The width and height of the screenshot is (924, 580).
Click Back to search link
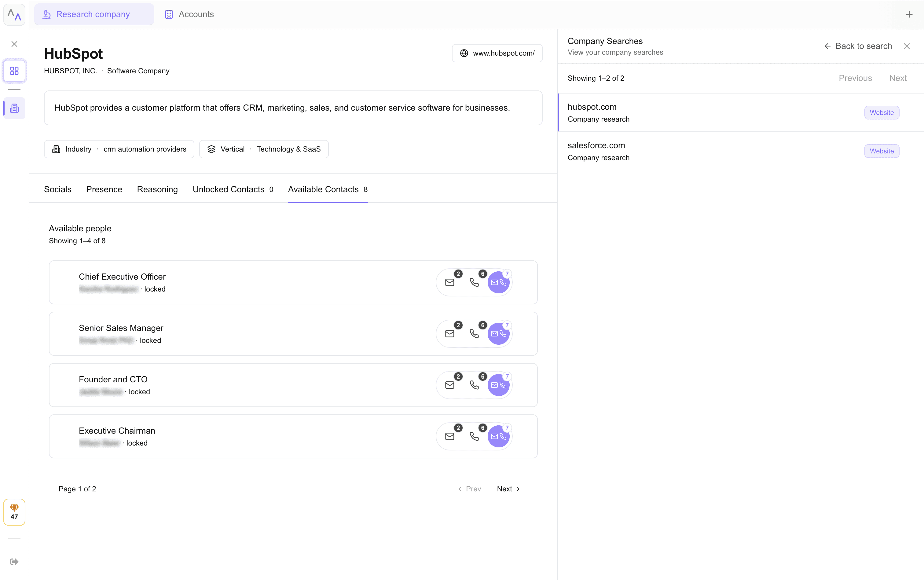[x=858, y=46]
